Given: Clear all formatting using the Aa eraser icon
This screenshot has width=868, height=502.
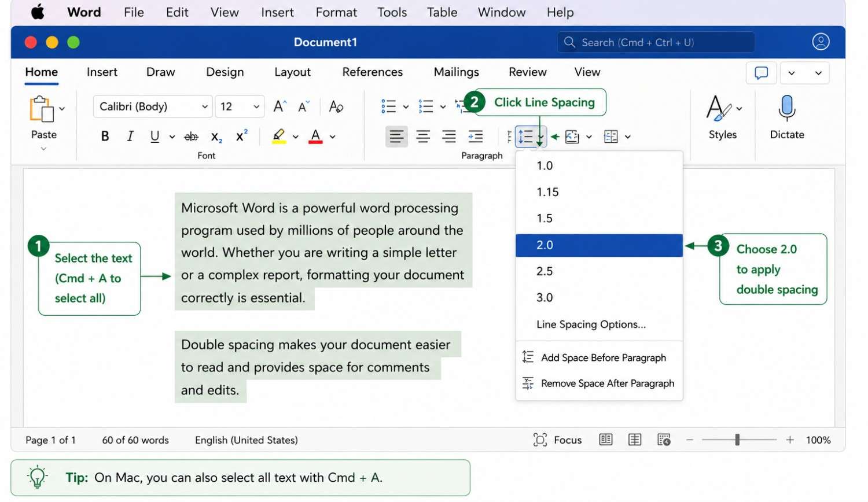Looking at the screenshot, I should 336,106.
